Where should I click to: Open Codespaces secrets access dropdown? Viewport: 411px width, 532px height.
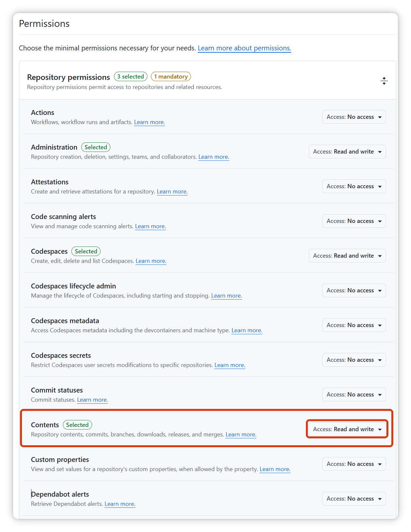tap(354, 360)
